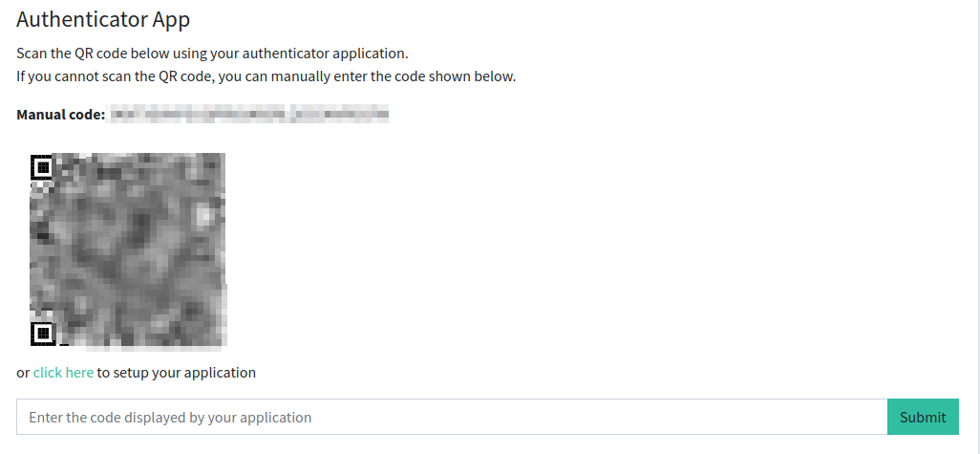
Task: Click the 'shown below.' text ending second line
Action: pos(477,76)
